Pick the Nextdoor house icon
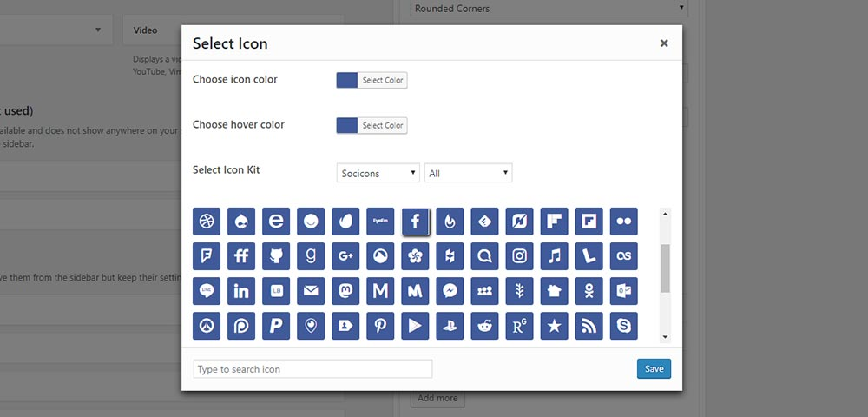 [x=554, y=291]
